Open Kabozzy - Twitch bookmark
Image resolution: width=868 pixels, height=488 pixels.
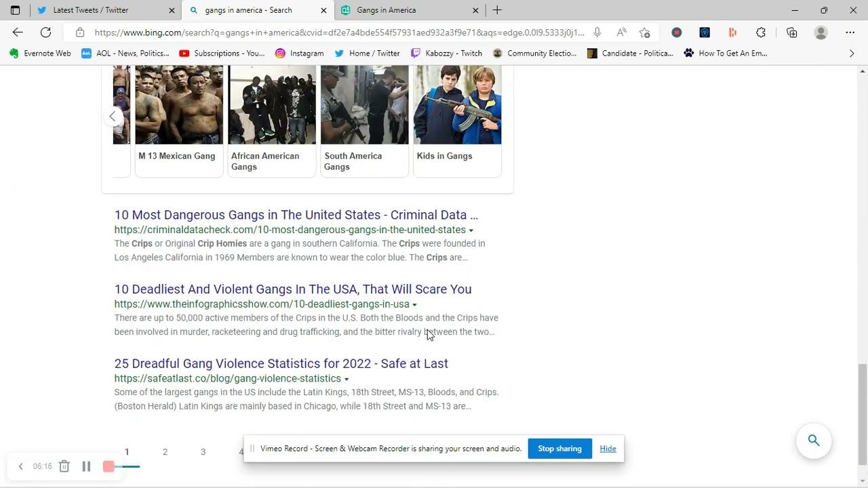(x=447, y=53)
